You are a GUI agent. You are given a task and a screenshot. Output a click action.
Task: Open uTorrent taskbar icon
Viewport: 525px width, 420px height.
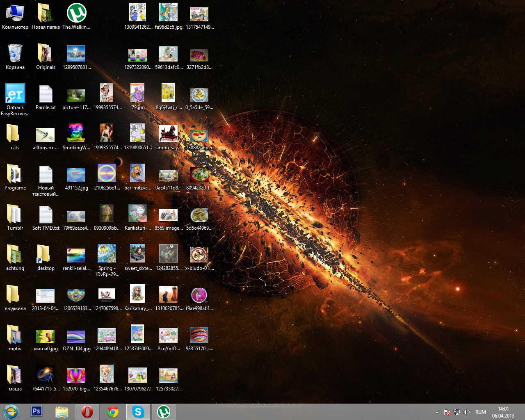click(164, 412)
